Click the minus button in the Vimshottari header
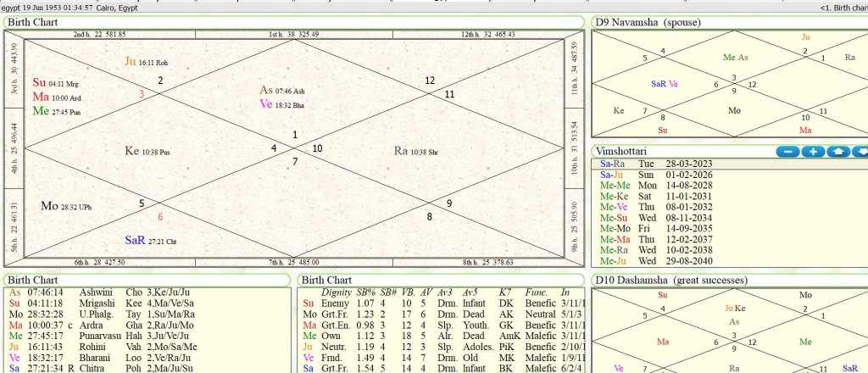 (788, 152)
